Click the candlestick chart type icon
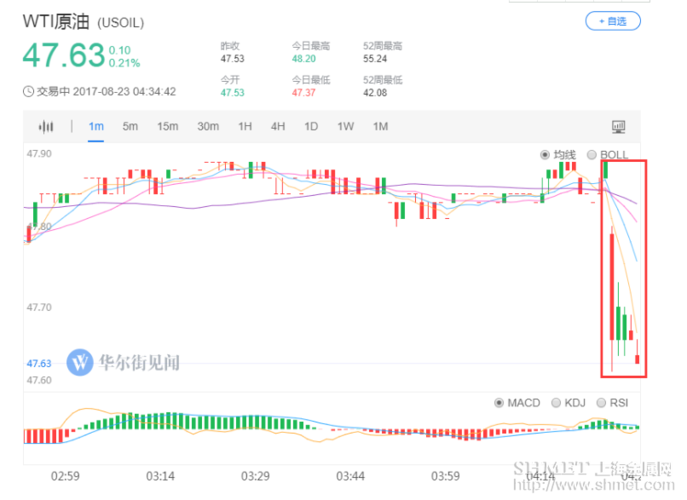Image resolution: width=687 pixels, height=500 pixels. click(46, 127)
